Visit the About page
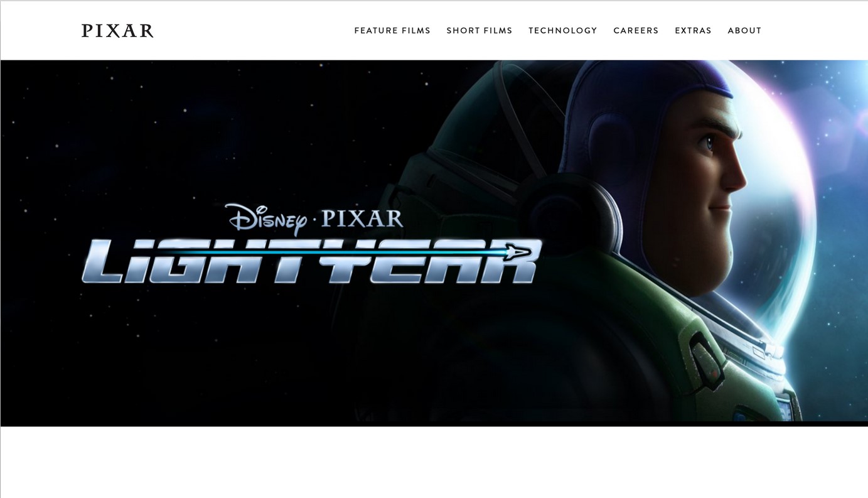The image size is (868, 498). (744, 31)
